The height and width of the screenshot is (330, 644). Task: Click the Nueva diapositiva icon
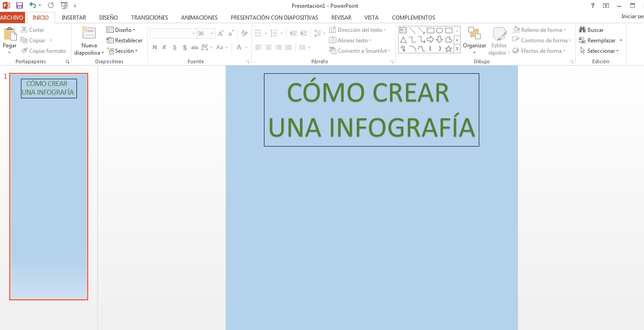(89, 34)
